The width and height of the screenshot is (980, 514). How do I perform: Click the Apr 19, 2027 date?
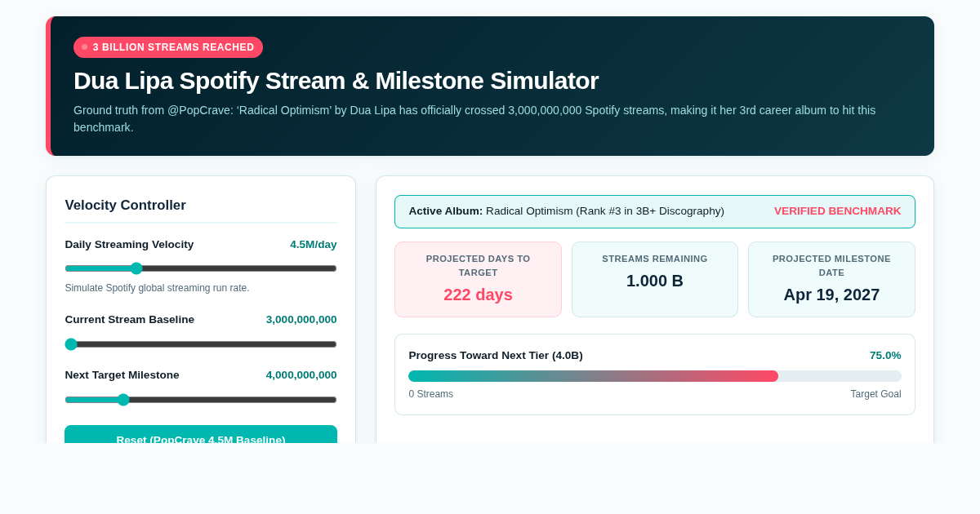click(x=831, y=295)
